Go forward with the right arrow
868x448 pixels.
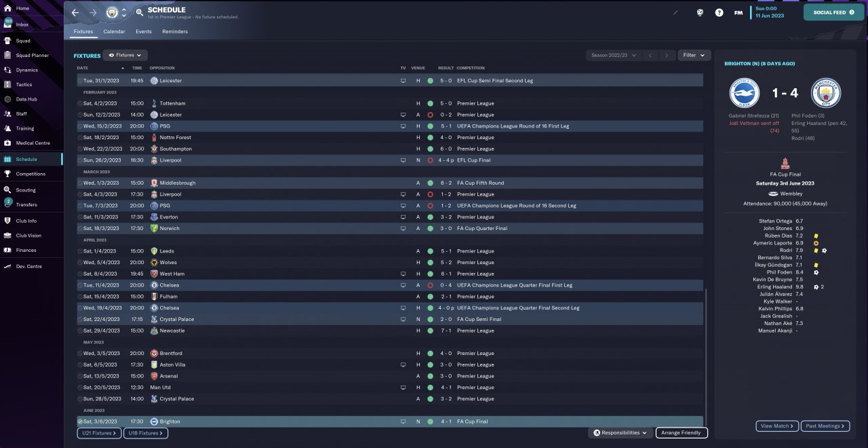click(93, 12)
